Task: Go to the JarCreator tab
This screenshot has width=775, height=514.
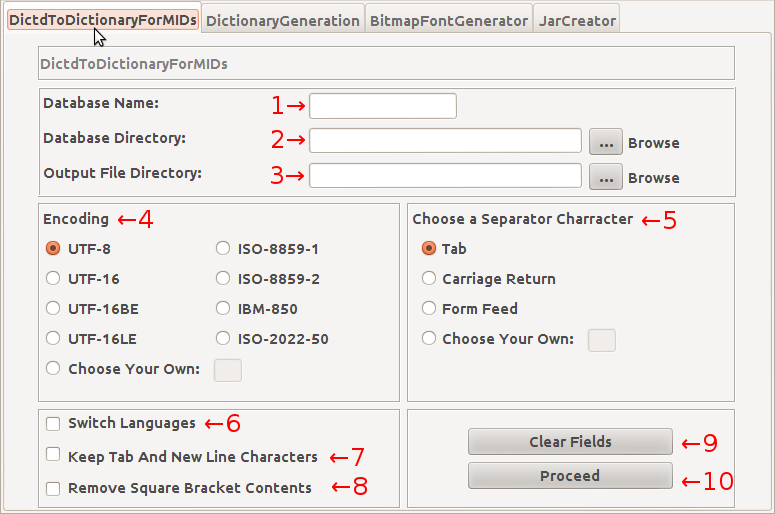Action: 576,20
